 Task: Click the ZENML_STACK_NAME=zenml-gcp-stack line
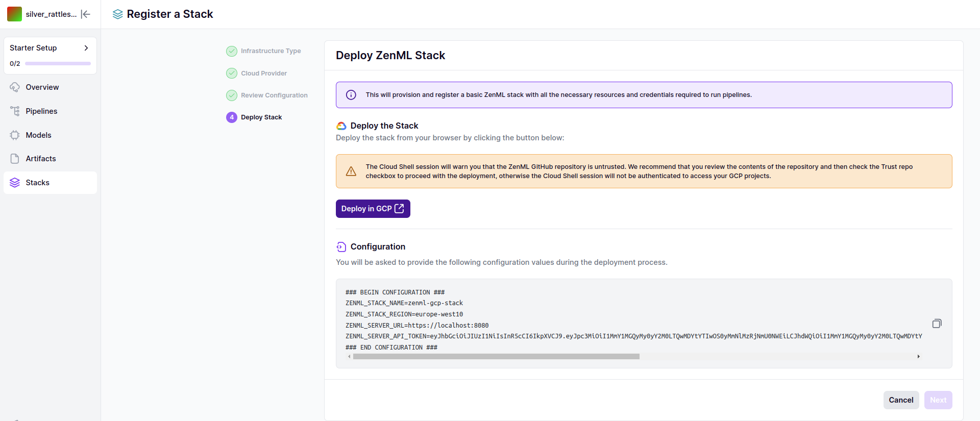click(404, 303)
